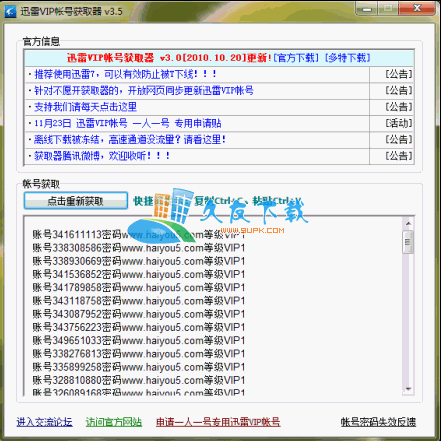
Task: Click the 访问官方网站 link
Action: [114, 422]
